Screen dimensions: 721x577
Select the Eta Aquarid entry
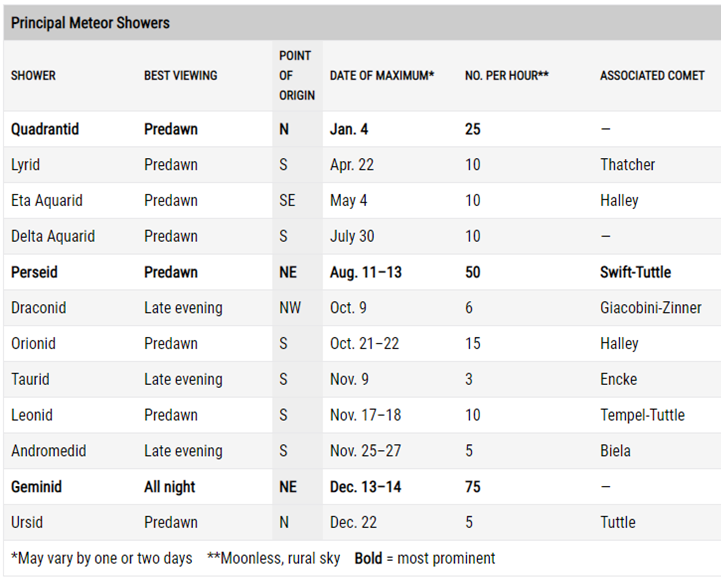[x=47, y=200]
